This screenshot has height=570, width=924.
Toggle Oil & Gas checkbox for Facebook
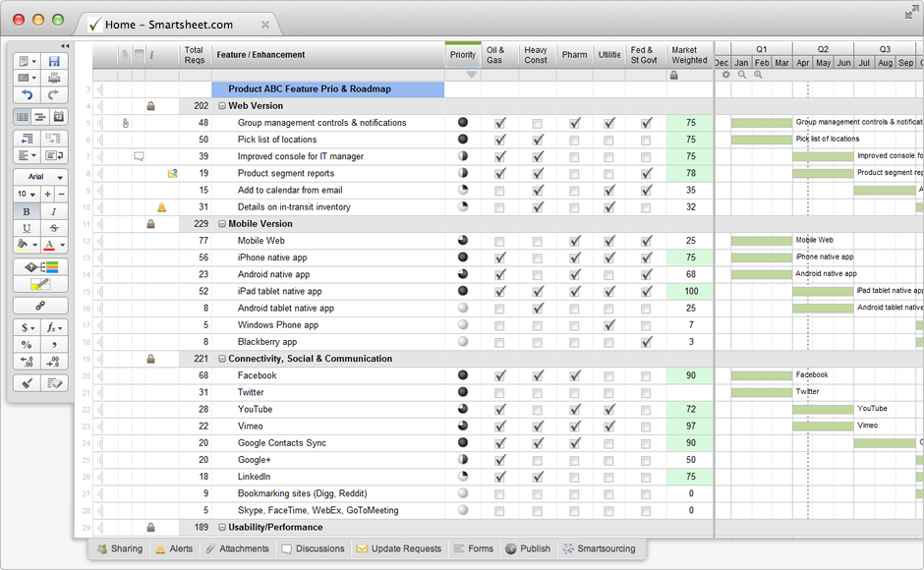pos(499,375)
